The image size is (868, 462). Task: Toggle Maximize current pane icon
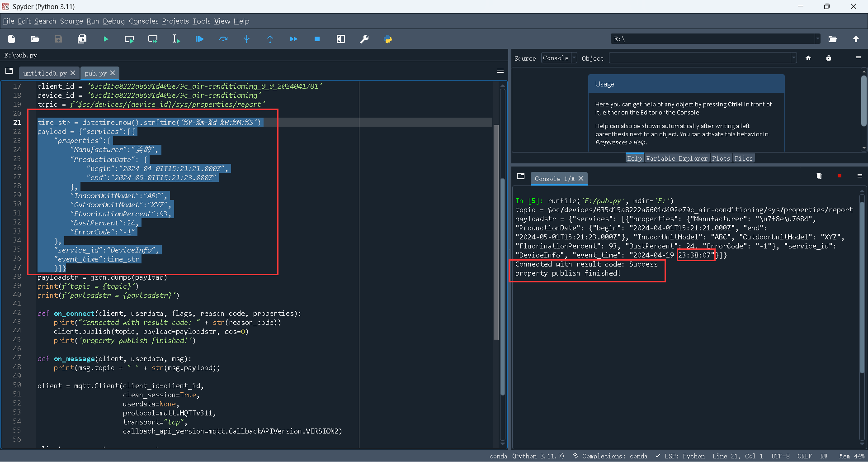[x=340, y=39]
